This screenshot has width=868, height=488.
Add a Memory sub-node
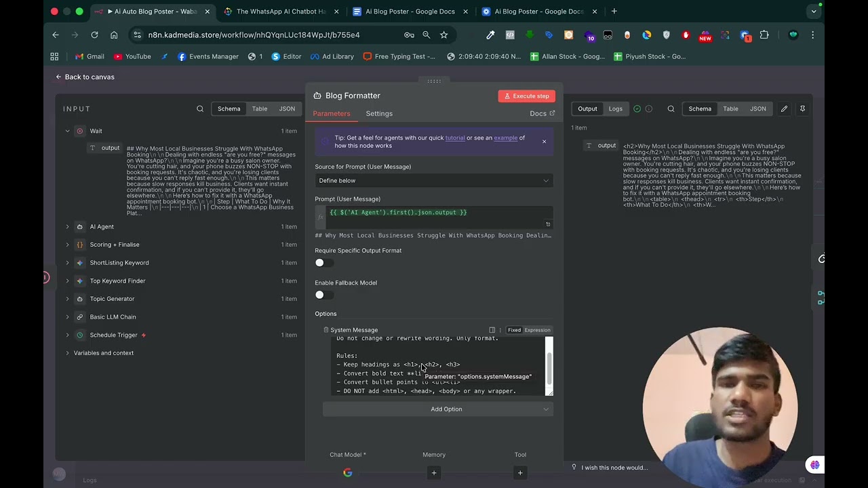tap(434, 472)
